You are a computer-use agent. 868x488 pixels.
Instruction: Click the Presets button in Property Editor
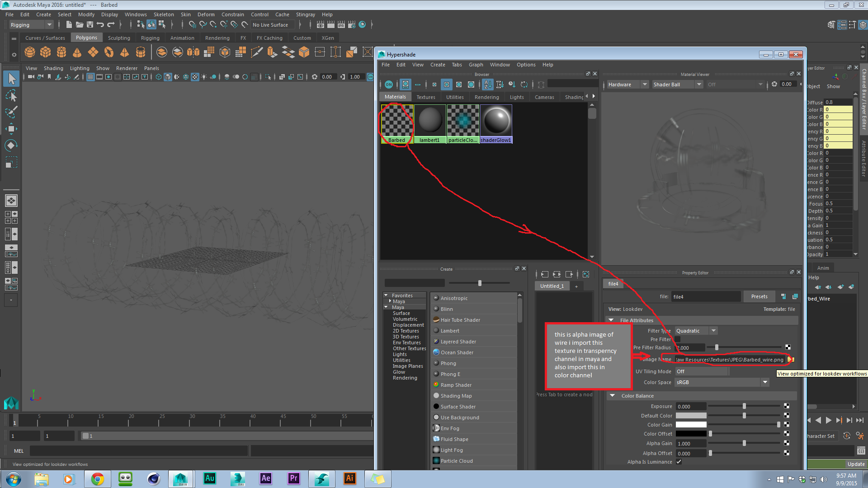759,296
